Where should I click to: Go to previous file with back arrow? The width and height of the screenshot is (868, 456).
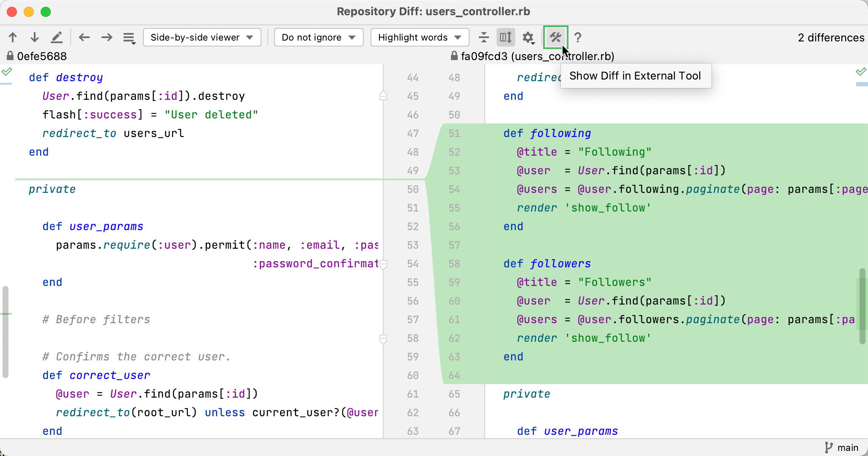click(x=84, y=38)
